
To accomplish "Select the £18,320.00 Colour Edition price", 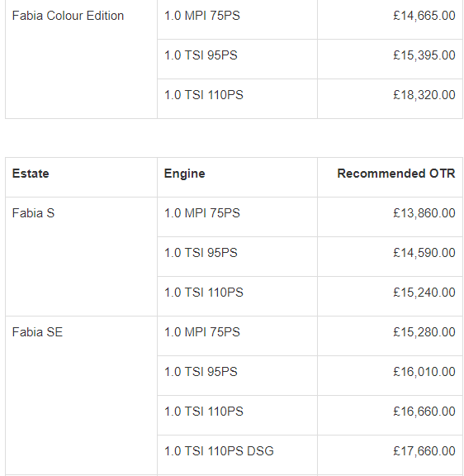I will click(x=424, y=95).
